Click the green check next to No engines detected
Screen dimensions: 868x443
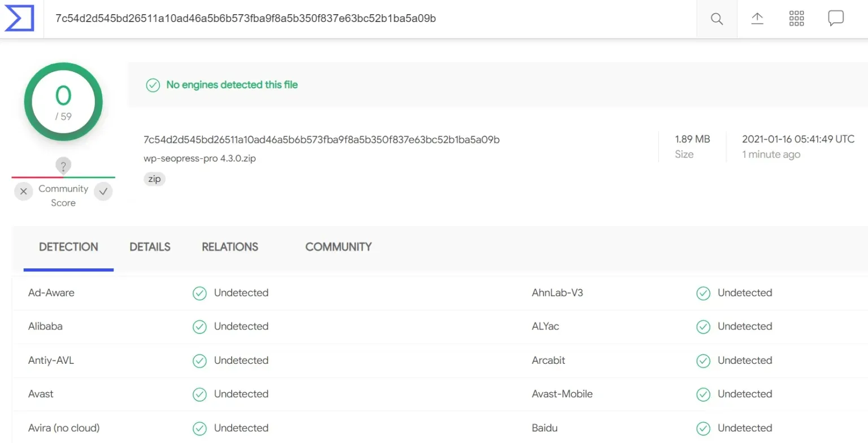tap(153, 85)
